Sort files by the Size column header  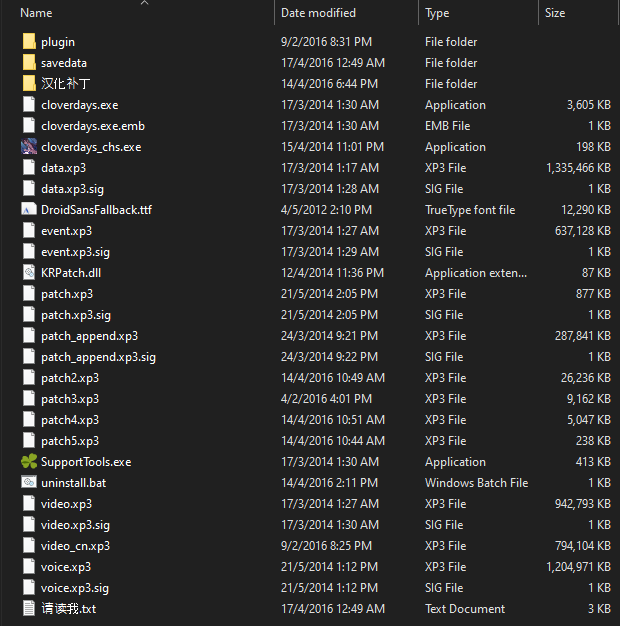pyautogui.click(x=555, y=13)
